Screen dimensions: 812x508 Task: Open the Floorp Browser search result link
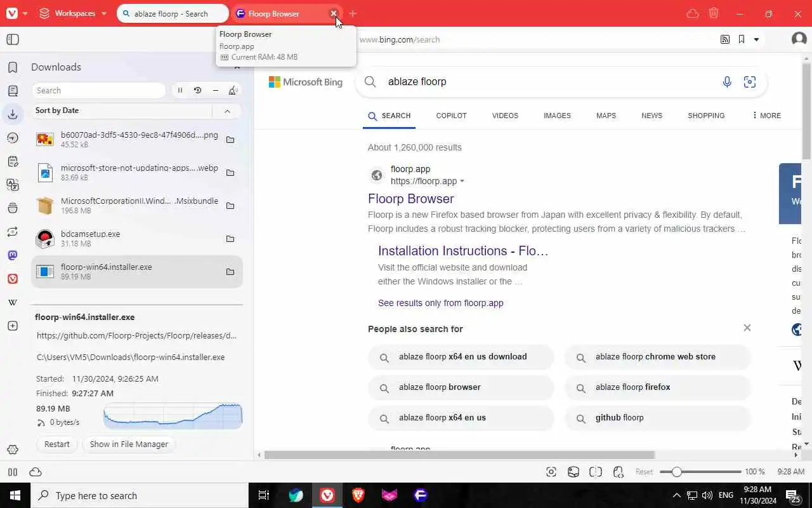click(410, 199)
